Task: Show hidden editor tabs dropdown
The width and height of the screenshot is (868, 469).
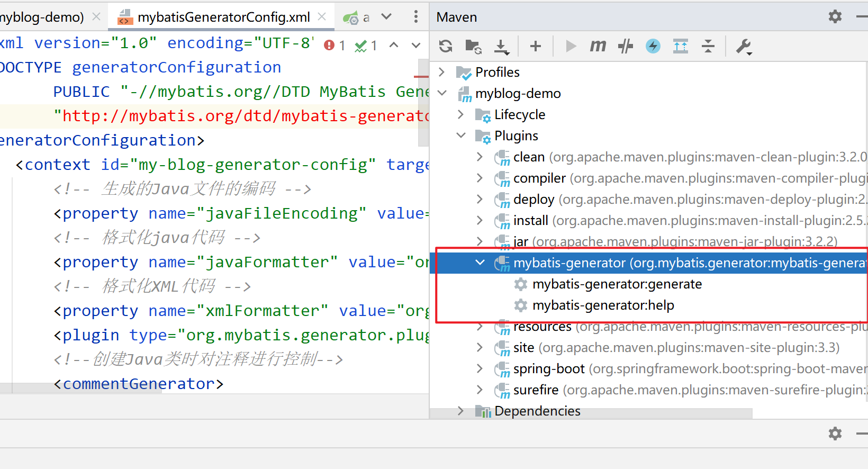Action: coord(387,17)
